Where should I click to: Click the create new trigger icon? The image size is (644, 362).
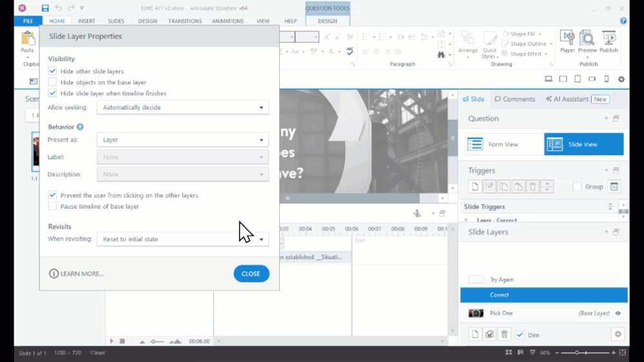tap(475, 187)
